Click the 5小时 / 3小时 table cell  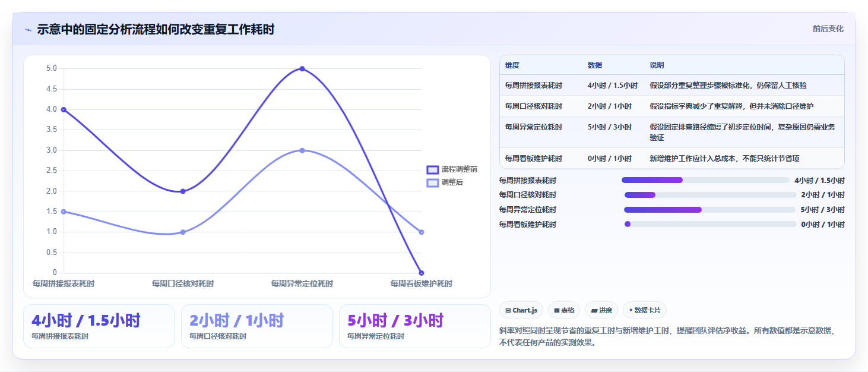coord(609,127)
